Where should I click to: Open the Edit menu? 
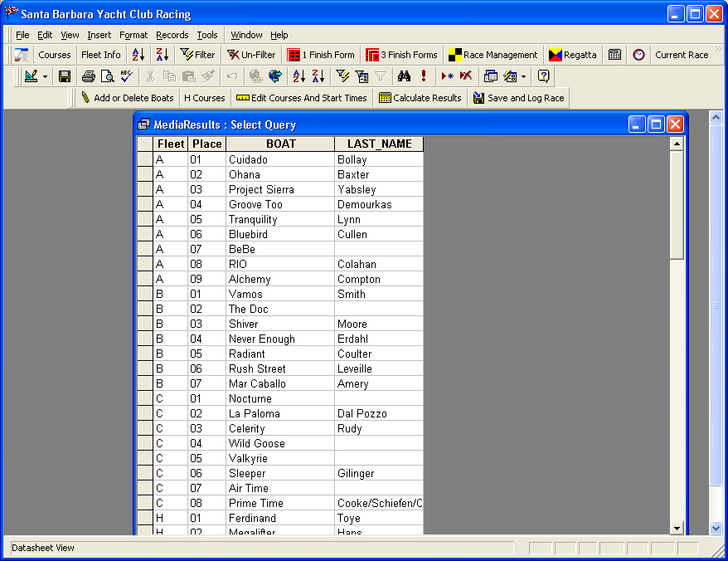pyautogui.click(x=45, y=35)
